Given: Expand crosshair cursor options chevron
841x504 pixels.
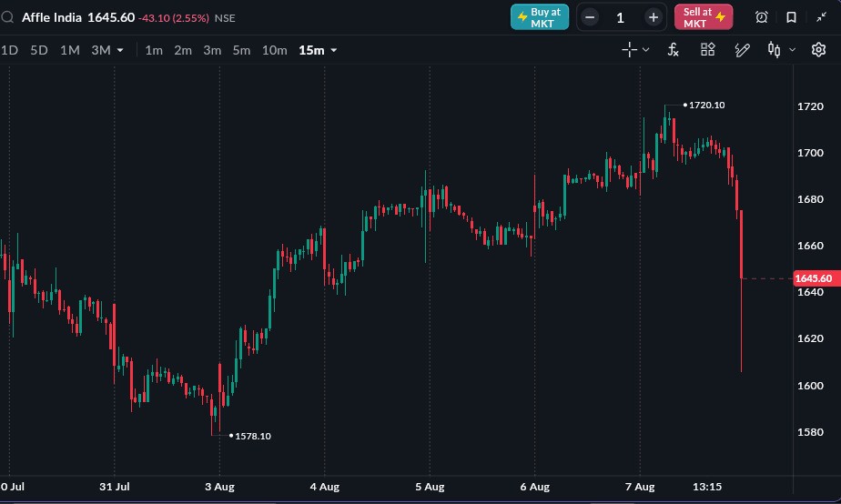Looking at the screenshot, I should [x=646, y=50].
